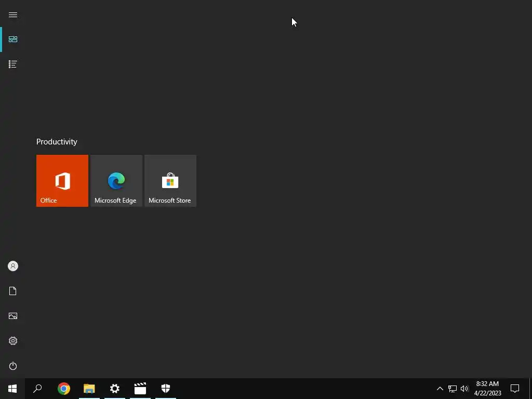The image size is (532, 399).
Task: Open the Action Center notifications icon
Action: point(515,389)
